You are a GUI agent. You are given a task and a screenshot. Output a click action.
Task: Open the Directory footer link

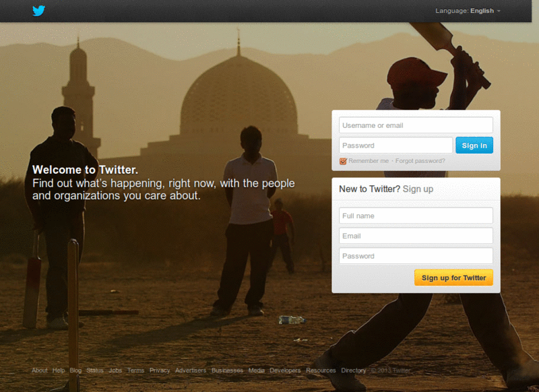coord(353,370)
